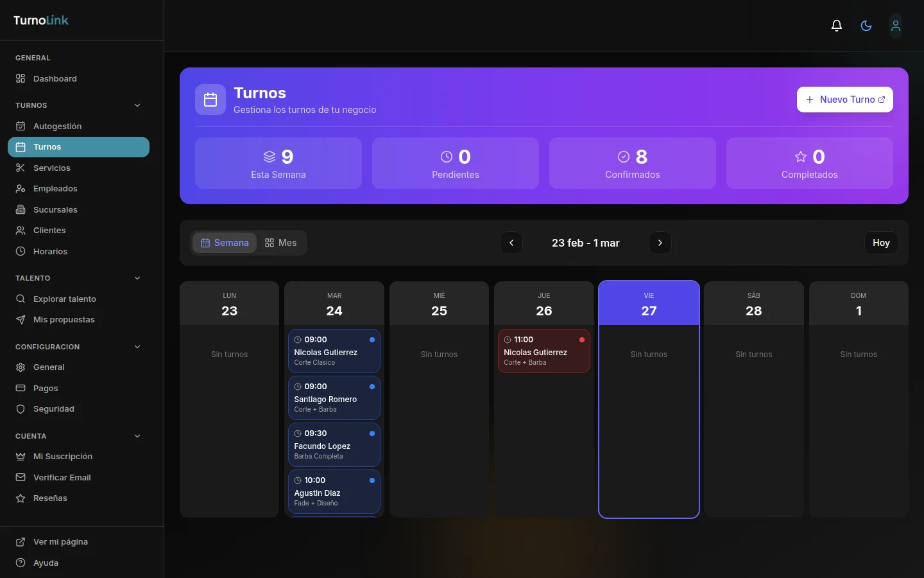Open Horarios with the clock icon
This screenshot has height=578, width=924.
pos(50,251)
